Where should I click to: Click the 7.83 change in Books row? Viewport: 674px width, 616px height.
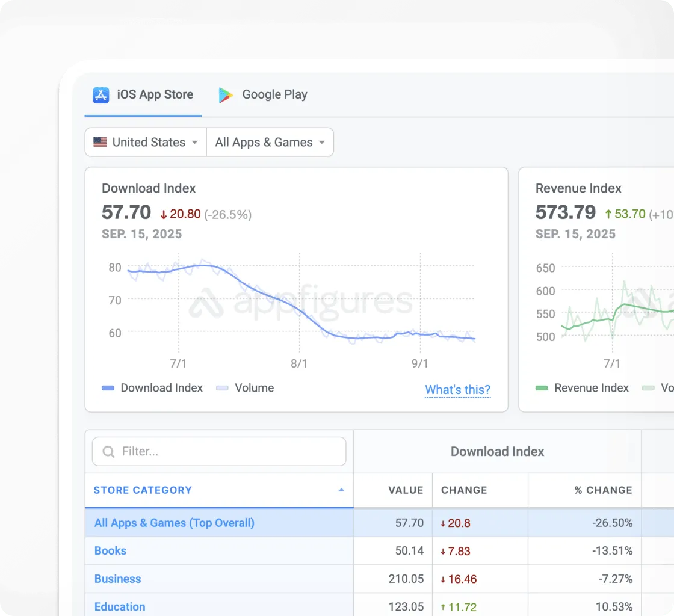pos(455,551)
